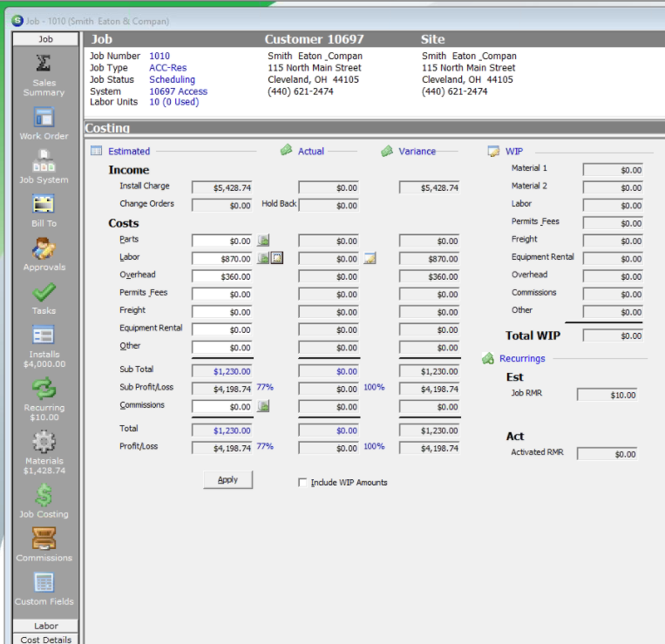The image size is (665, 644).
Task: Click the Apply button
Action: [x=227, y=479]
